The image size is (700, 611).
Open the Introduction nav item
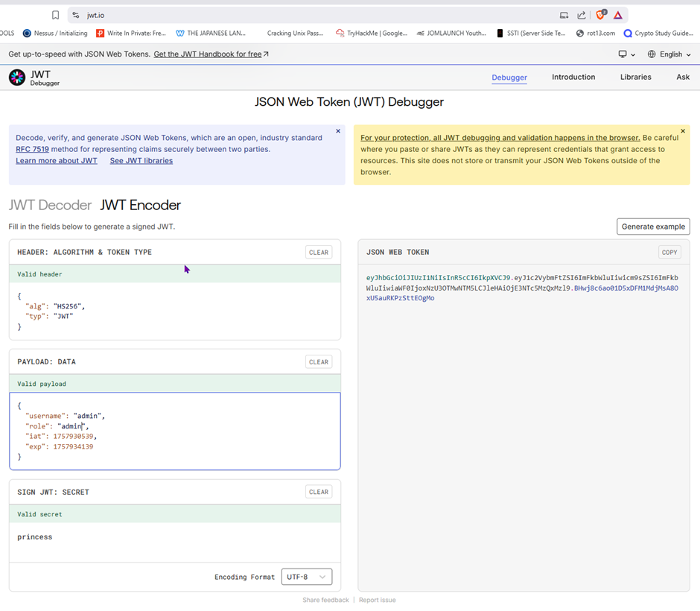pos(573,77)
